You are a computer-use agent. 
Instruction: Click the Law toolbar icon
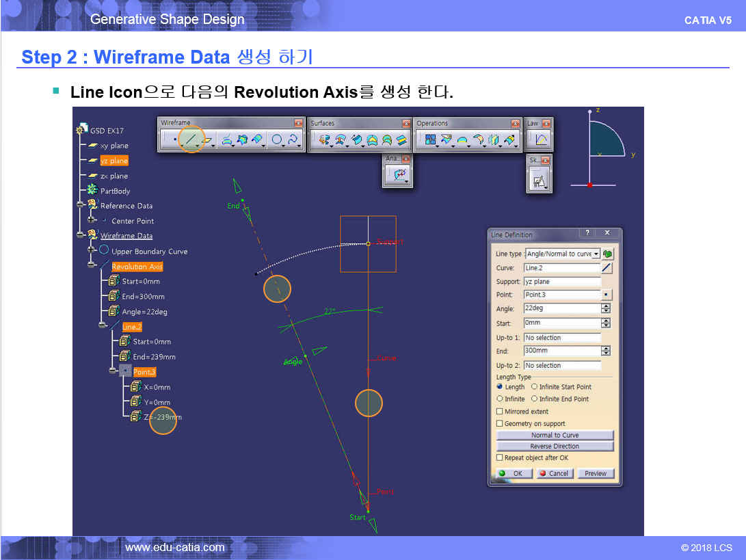coord(540,139)
